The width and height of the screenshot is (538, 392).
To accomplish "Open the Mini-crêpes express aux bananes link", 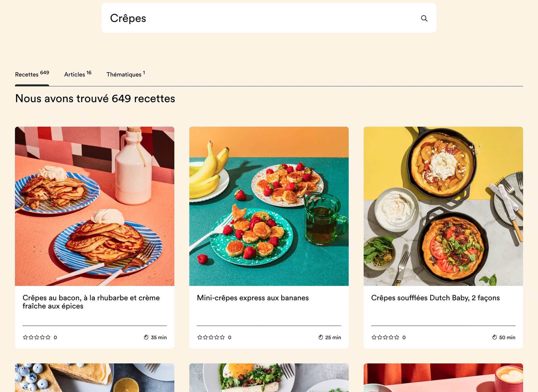I will click(253, 298).
